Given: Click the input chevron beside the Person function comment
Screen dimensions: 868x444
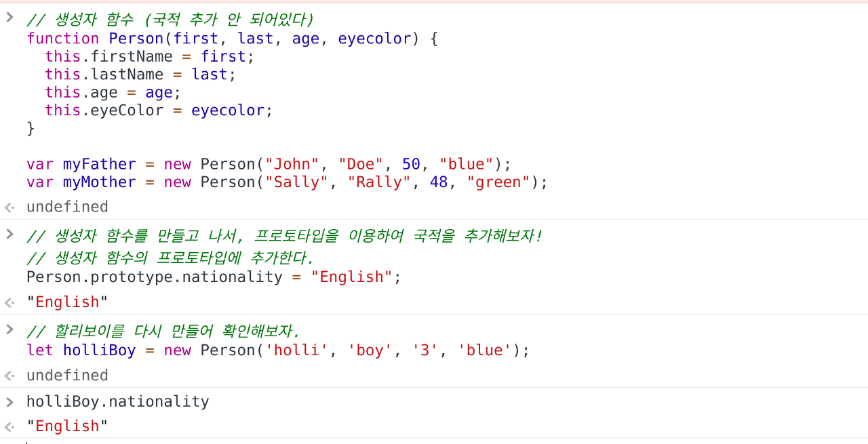Looking at the screenshot, I should 9,17.
